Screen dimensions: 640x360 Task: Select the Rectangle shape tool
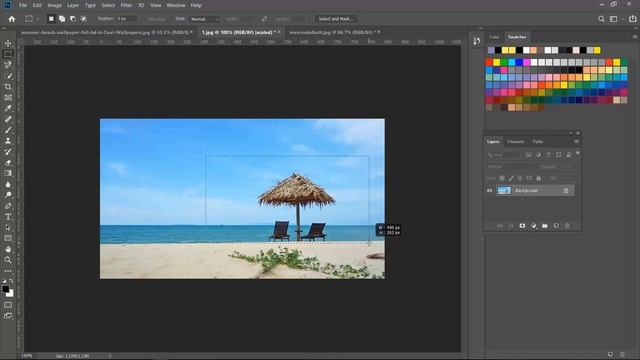tap(8, 238)
